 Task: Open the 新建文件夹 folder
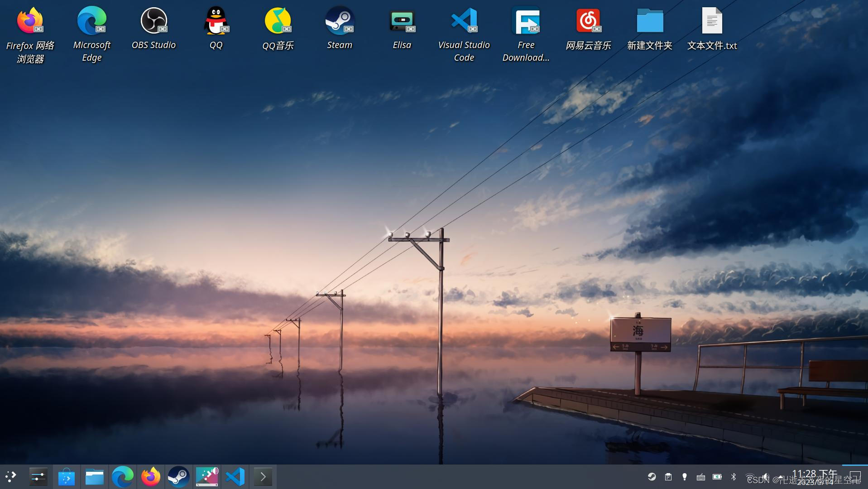(x=650, y=20)
